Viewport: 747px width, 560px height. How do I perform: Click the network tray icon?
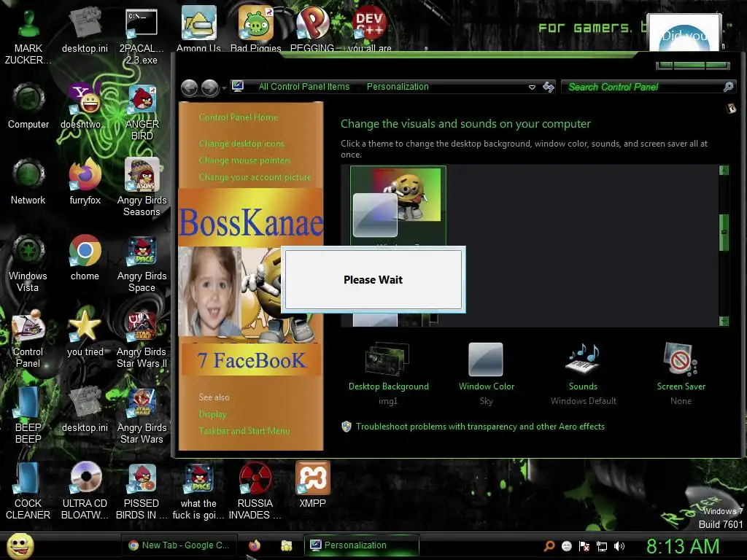(x=602, y=546)
